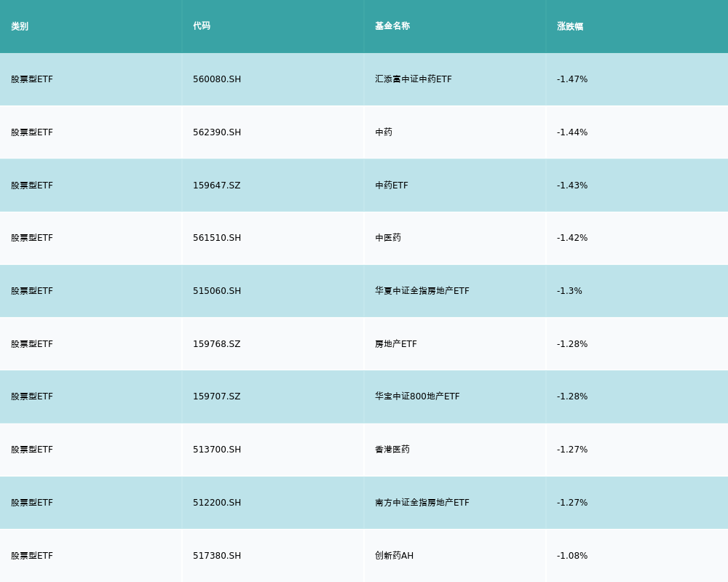Click 股票型ETF in the 560080.SH row

31,79
